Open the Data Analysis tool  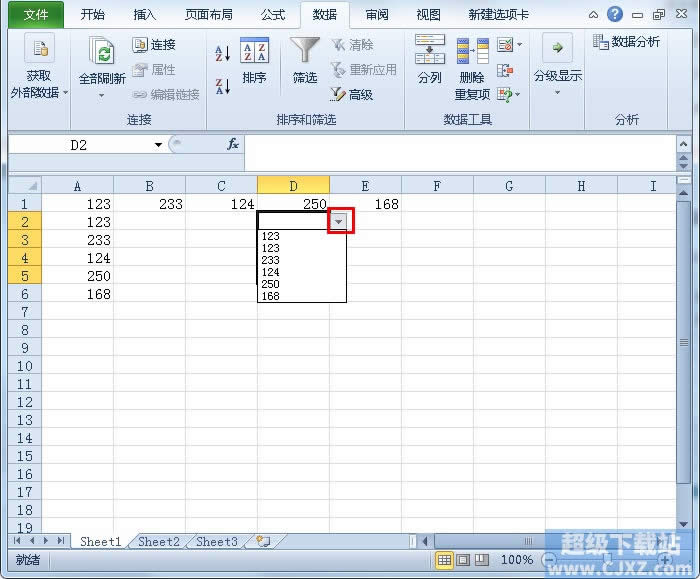(626, 42)
